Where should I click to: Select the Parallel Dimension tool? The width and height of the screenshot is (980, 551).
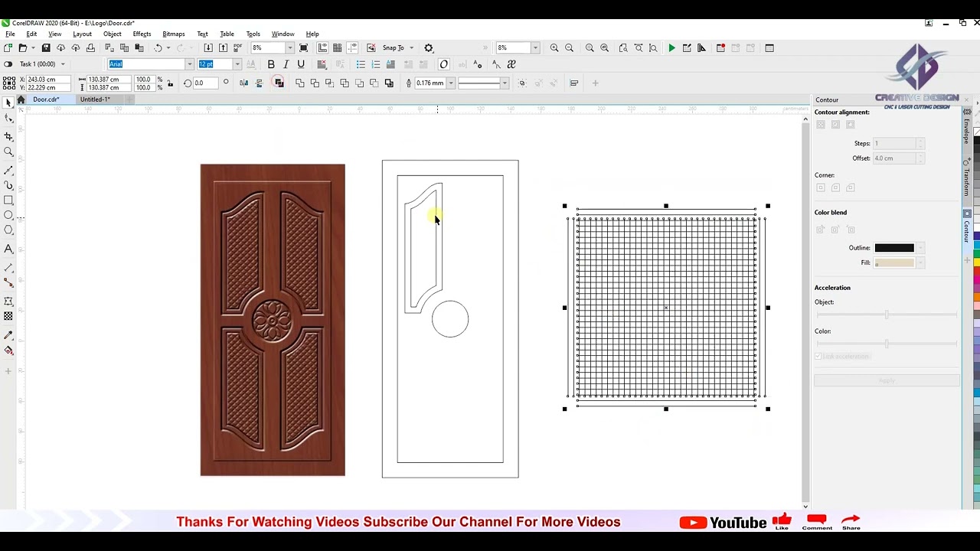(x=8, y=268)
